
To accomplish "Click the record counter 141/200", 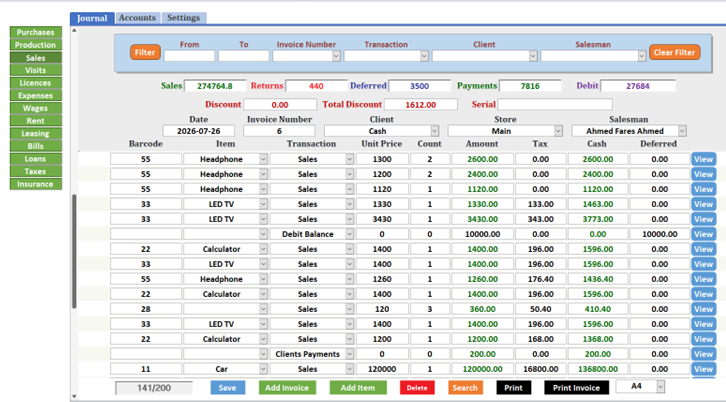I will 154,388.
